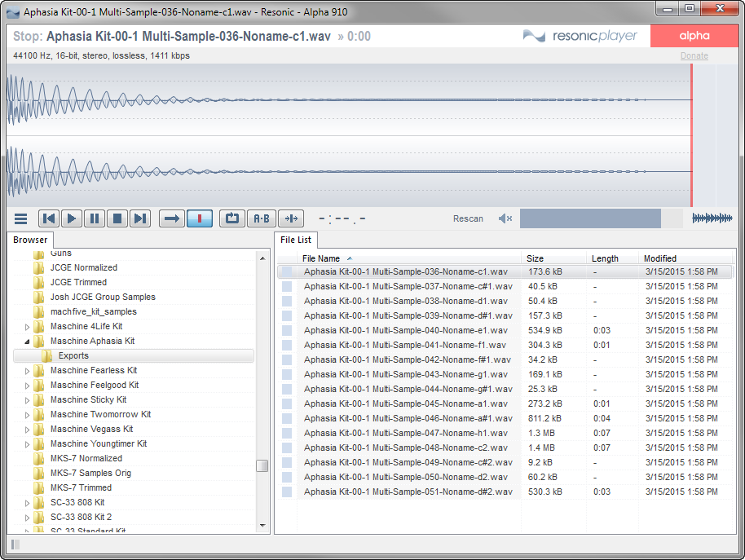Viewport: 745px width, 560px height.
Task: Select the MKS-7 Samples Orig folder
Action: point(90,473)
